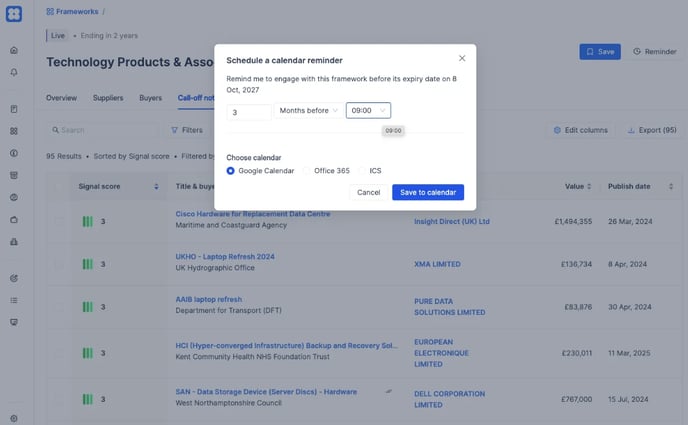Tick checkbox for SAN Data Storage row
Viewport: 688px width, 425px height.
59,399
